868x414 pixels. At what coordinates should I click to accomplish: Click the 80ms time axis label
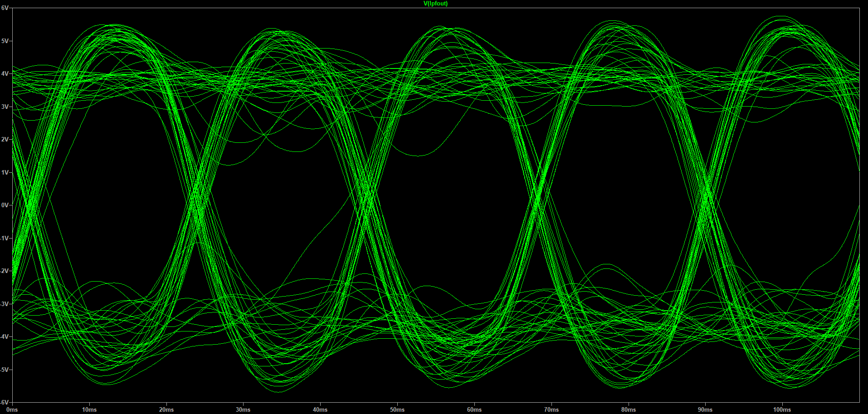point(629,409)
